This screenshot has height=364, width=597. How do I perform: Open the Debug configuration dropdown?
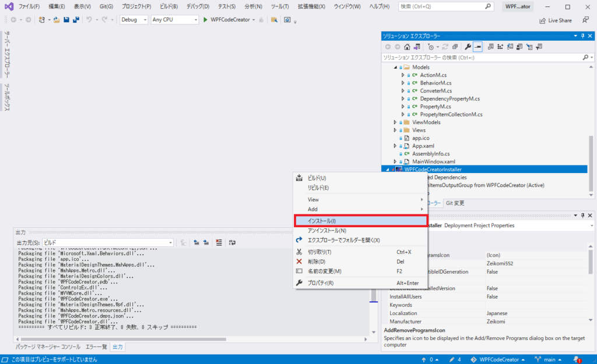134,20
